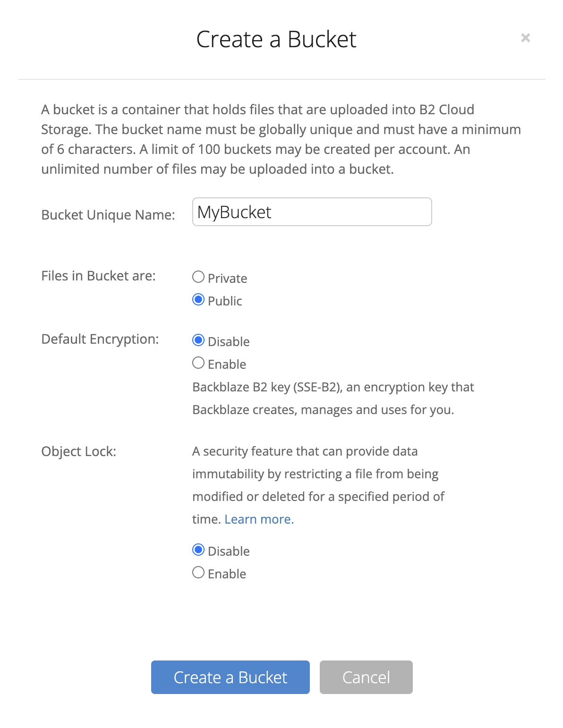Image resolution: width=563 pixels, height=728 pixels.
Task: Click the word Private beside its radio
Action: (x=227, y=279)
